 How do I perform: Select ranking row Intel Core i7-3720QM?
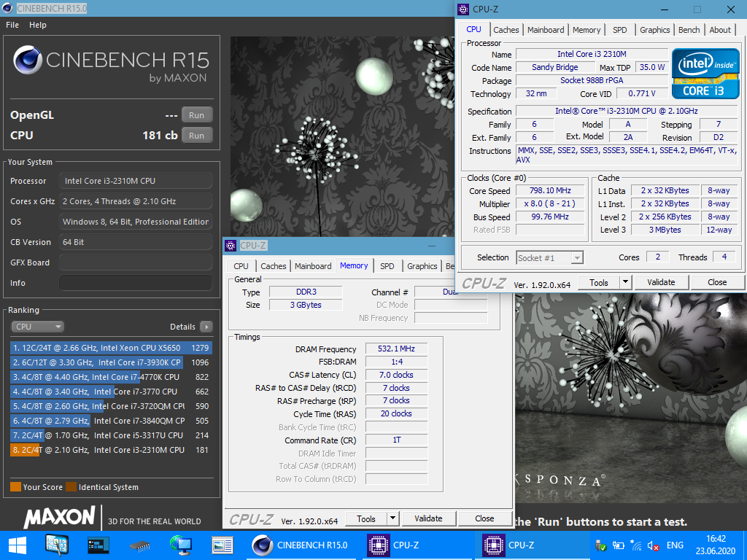[111, 406]
